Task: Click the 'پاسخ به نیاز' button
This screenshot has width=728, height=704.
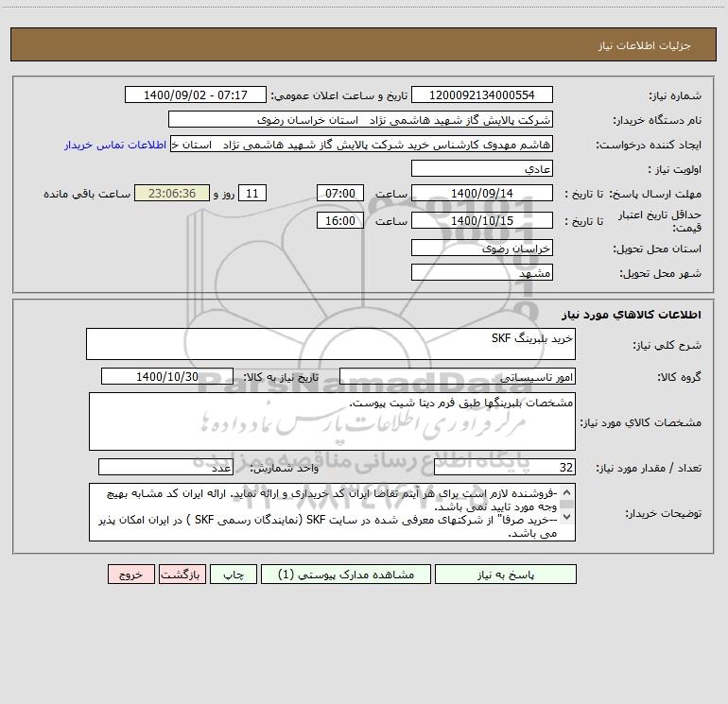Action: [506, 574]
